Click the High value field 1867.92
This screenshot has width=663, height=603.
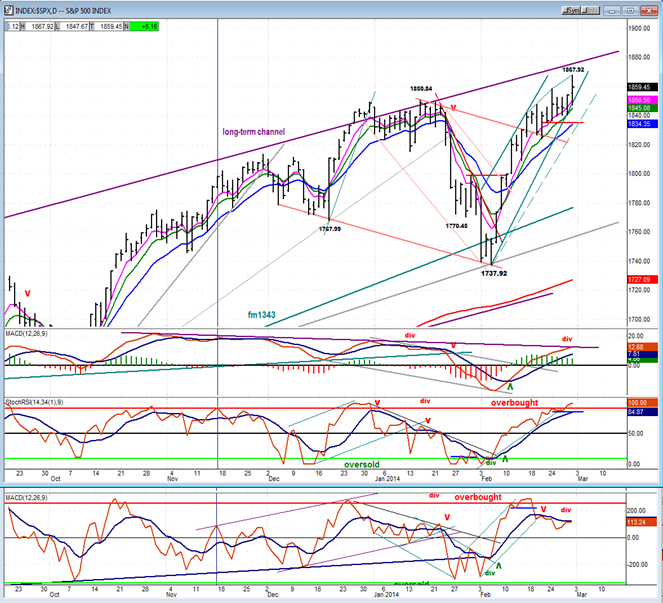[x=41, y=27]
